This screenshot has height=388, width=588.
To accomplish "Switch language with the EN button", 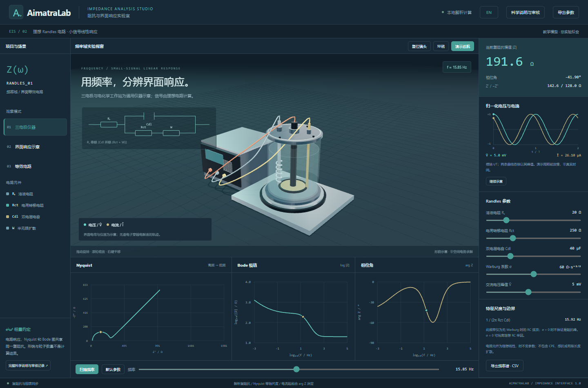I will click(489, 12).
